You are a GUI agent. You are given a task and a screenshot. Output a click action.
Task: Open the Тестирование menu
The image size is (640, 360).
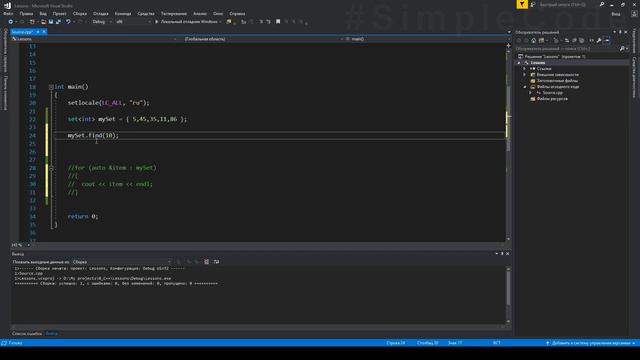click(173, 13)
